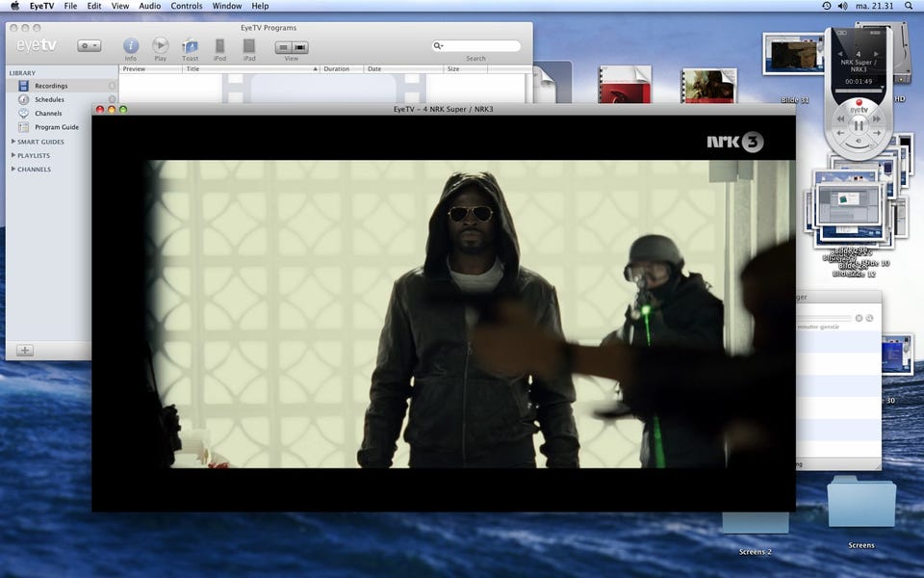Open the Edit menu
Screen dimensions: 924x578
pos(94,6)
